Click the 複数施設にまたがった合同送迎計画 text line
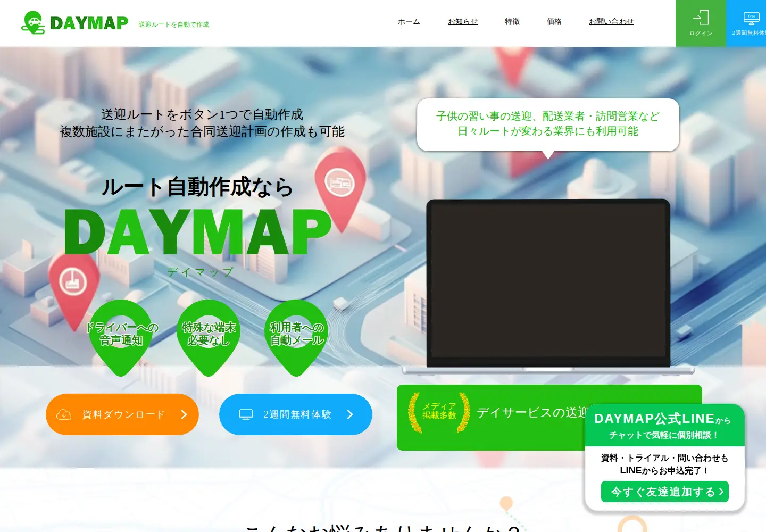Viewport: 766px width, 532px height. pyautogui.click(x=202, y=131)
